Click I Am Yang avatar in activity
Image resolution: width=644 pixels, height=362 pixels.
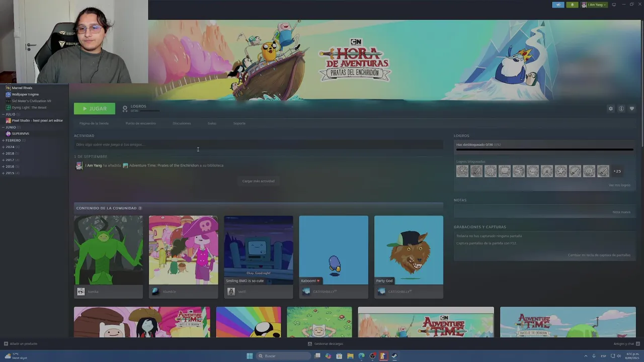click(79, 165)
